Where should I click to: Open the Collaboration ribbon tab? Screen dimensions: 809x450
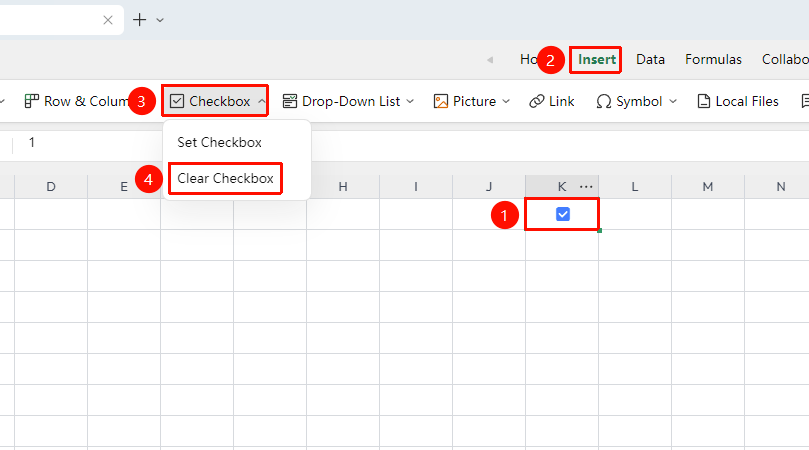point(785,59)
